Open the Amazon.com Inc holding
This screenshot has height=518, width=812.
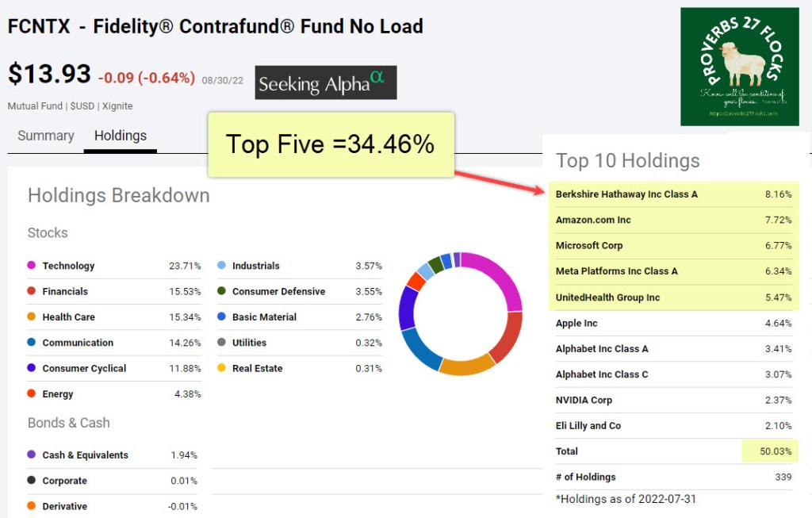click(x=593, y=220)
